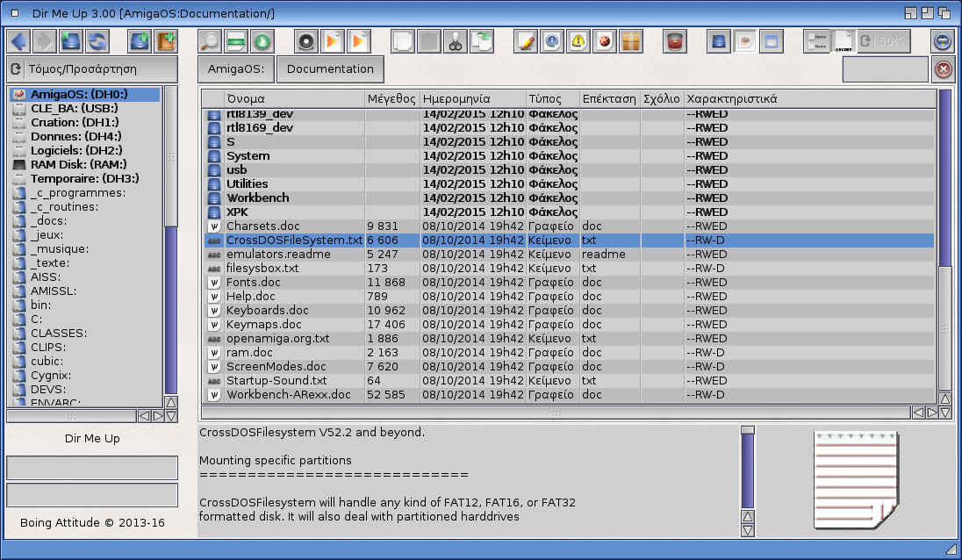Toggle the name list view mode button
Screen dimensions: 962x560
pyautogui.click(x=815, y=41)
